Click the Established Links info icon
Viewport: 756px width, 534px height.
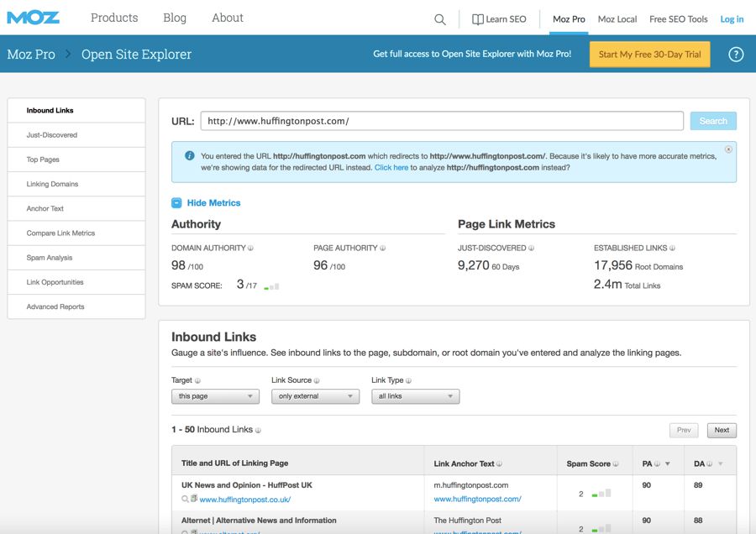(672, 249)
